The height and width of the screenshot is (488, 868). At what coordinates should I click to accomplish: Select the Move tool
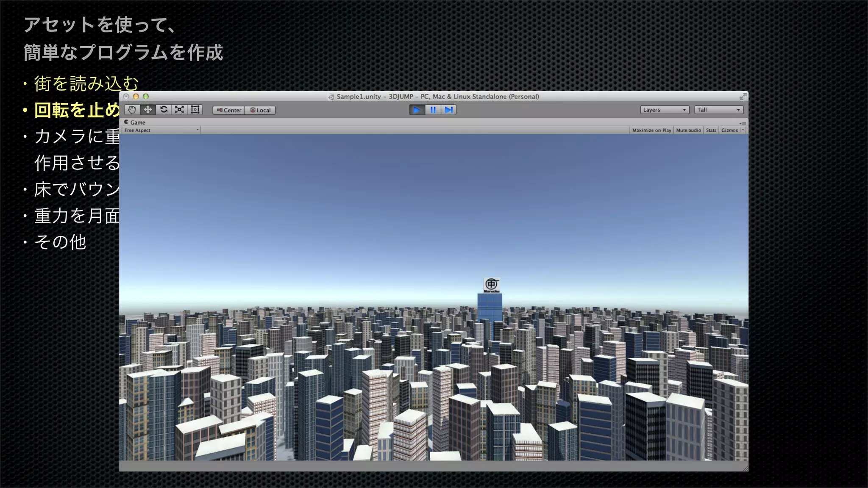click(x=148, y=110)
